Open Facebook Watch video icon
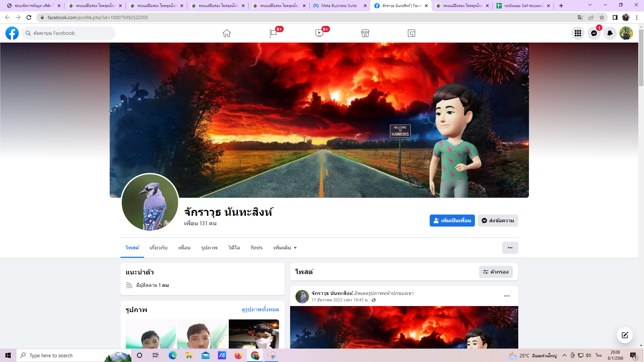 coord(319,33)
